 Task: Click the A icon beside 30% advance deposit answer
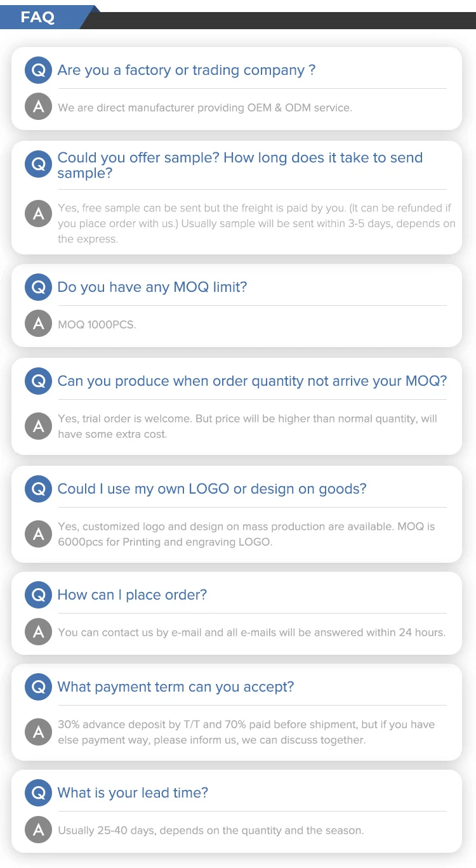click(x=38, y=732)
